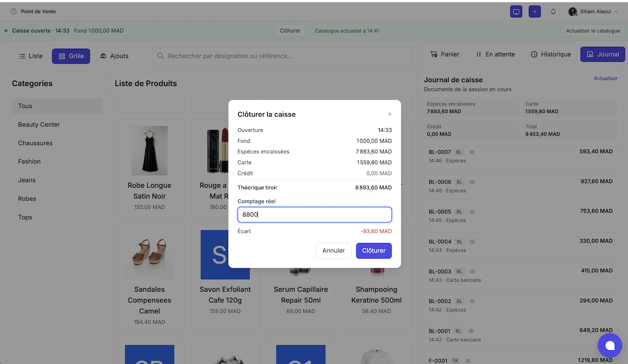
Task: Click Clôturer button in the caisse status bar
Action: pyautogui.click(x=290, y=31)
